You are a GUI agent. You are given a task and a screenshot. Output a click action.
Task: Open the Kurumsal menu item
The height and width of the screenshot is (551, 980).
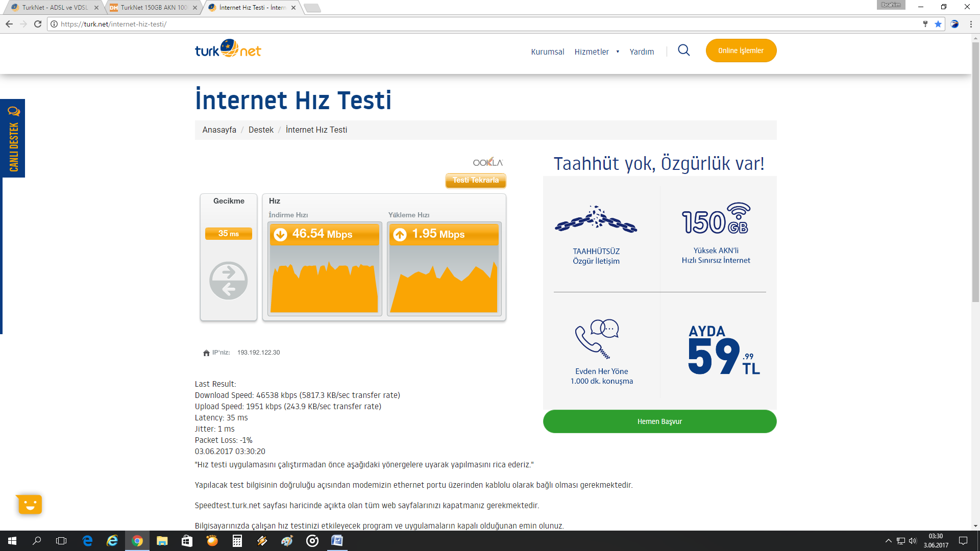547,52
